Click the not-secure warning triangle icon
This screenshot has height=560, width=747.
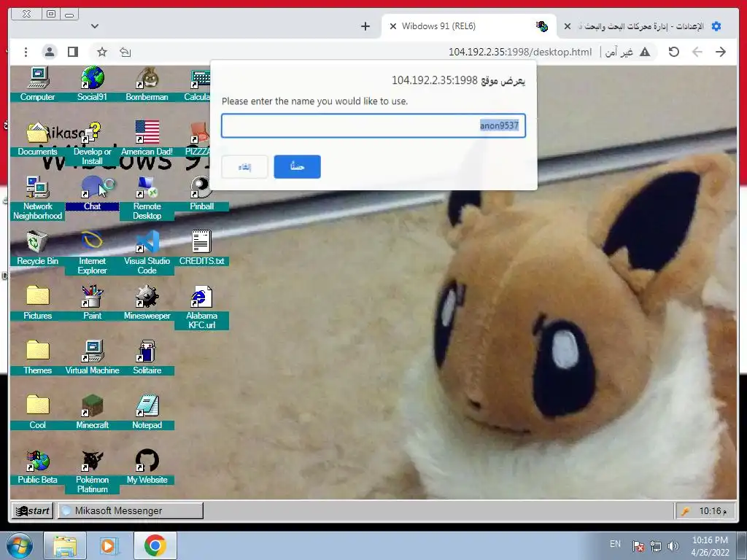pyautogui.click(x=645, y=52)
